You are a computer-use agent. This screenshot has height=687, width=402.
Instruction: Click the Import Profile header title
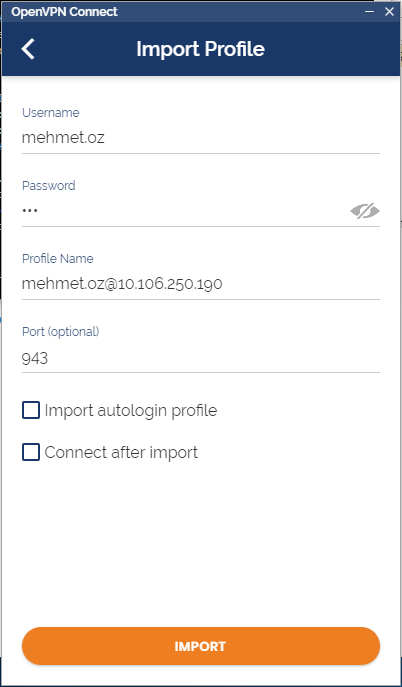201,49
